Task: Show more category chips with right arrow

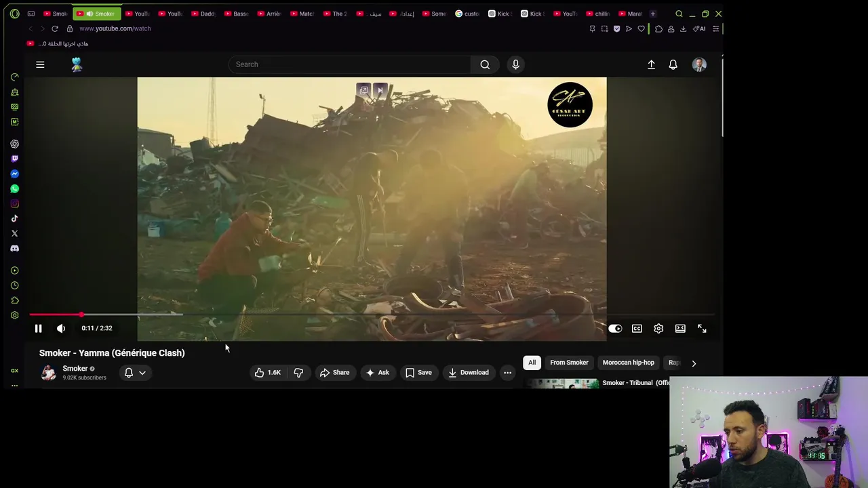Action: [x=693, y=363]
